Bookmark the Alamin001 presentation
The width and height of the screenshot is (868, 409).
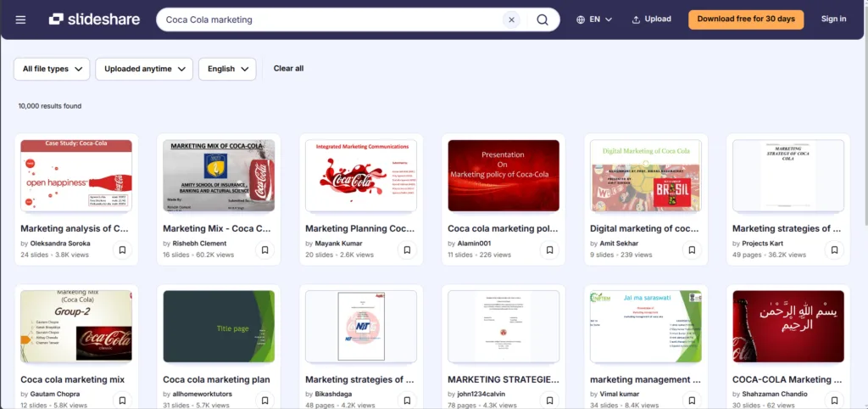(549, 250)
